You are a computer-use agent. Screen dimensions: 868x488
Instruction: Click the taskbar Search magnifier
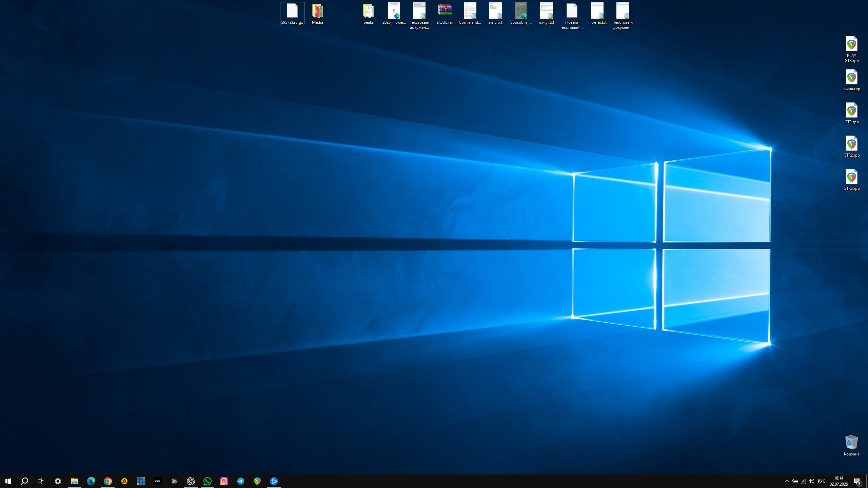[x=24, y=481]
